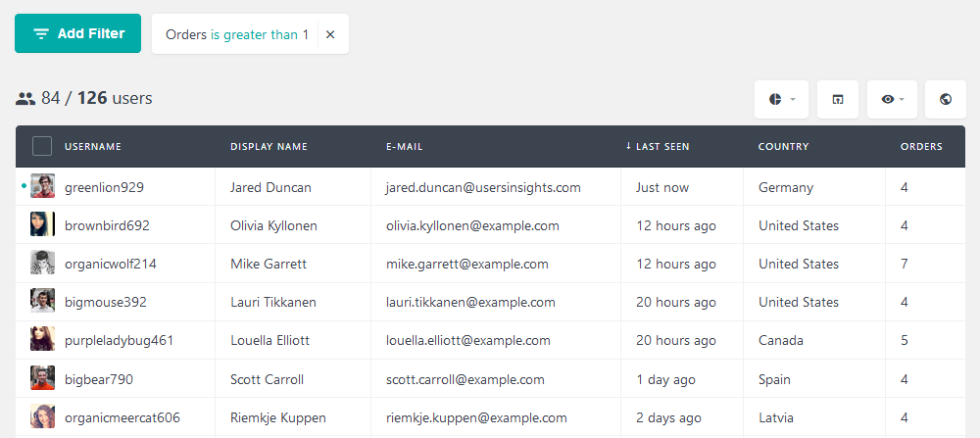The image size is (980, 438).
Task: Open username bigmouse392
Action: (106, 303)
